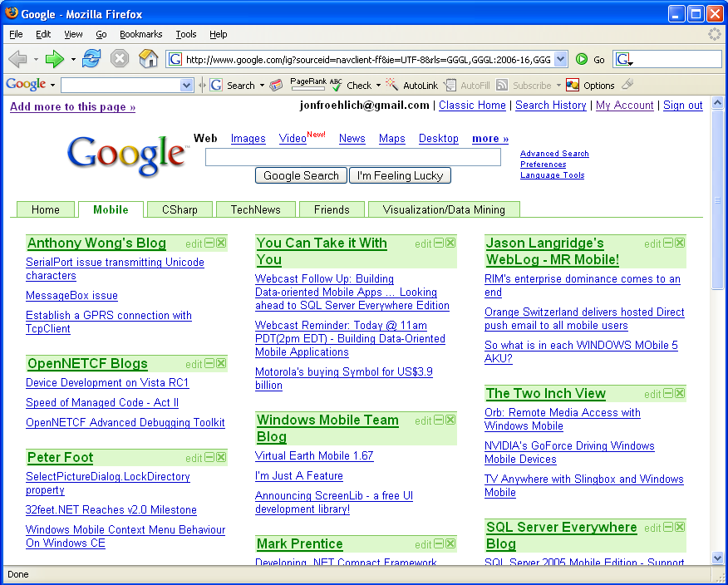Open the Home page icon
Screen dimensions: 728x585
[x=148, y=59]
